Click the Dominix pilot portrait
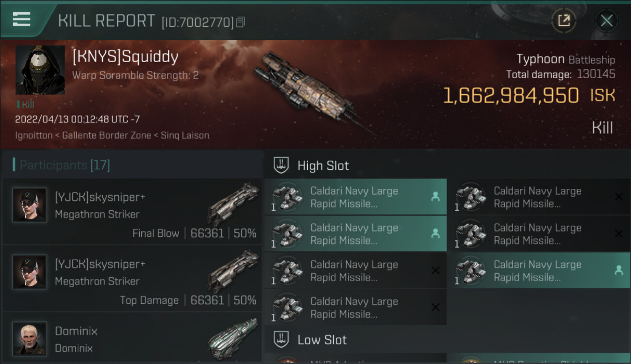This screenshot has width=631, height=364. coord(30,338)
